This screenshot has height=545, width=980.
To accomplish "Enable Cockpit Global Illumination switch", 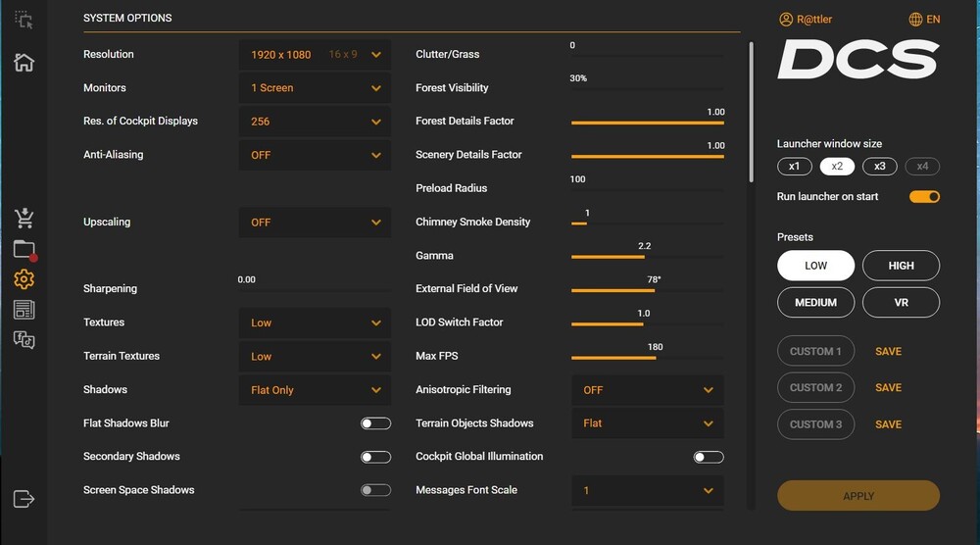I will click(x=709, y=457).
